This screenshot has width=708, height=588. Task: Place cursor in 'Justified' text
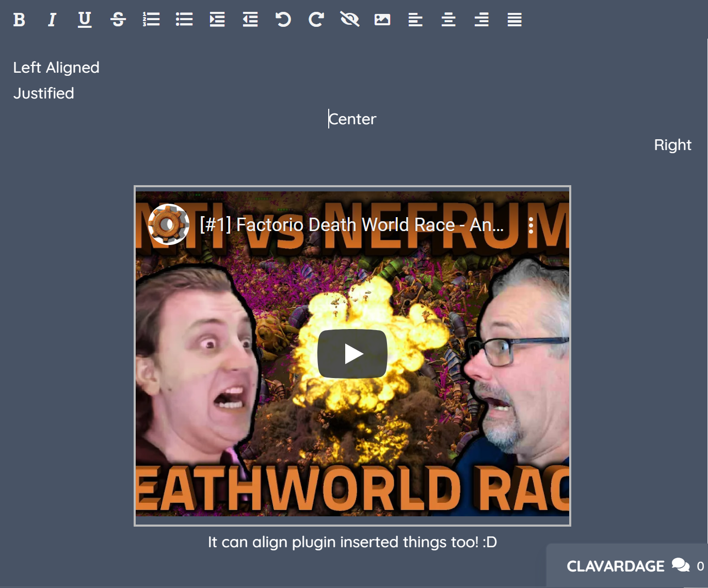coord(44,93)
